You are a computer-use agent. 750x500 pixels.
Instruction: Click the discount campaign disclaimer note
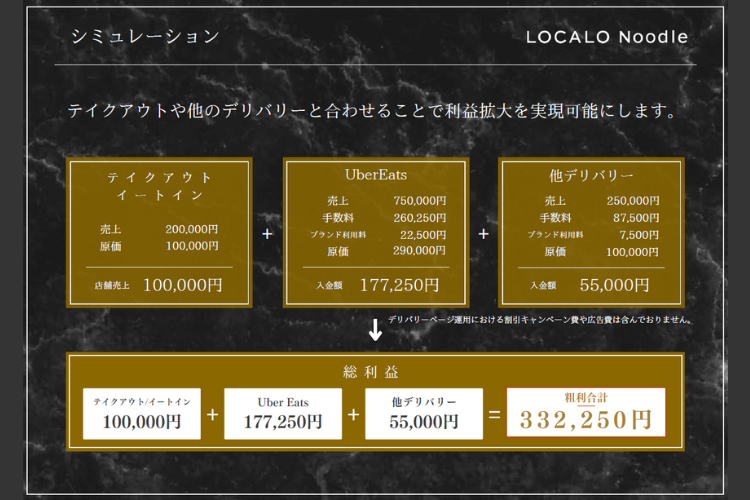(x=540, y=320)
